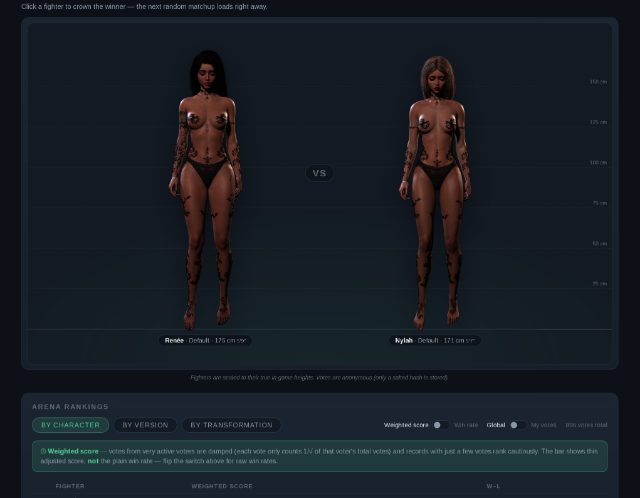Image resolution: width=640 pixels, height=498 pixels.
Task: Select the By Character tab
Action: point(71,425)
